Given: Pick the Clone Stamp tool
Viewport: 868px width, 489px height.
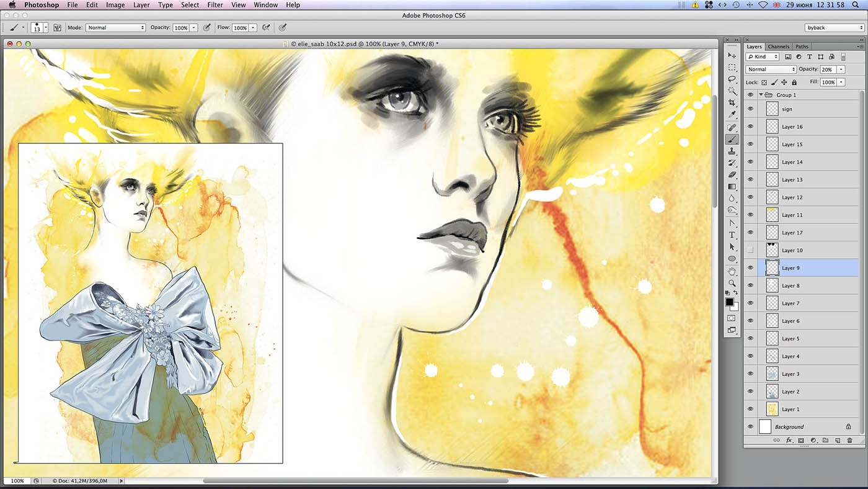Looking at the screenshot, I should tap(732, 151).
